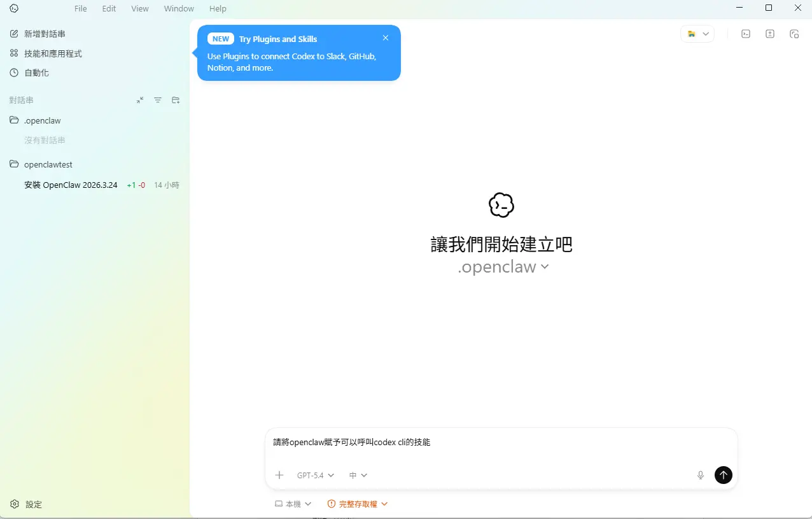The height and width of the screenshot is (519, 812).
Task: Open the .openclaw project selector dropdown
Action: click(503, 267)
